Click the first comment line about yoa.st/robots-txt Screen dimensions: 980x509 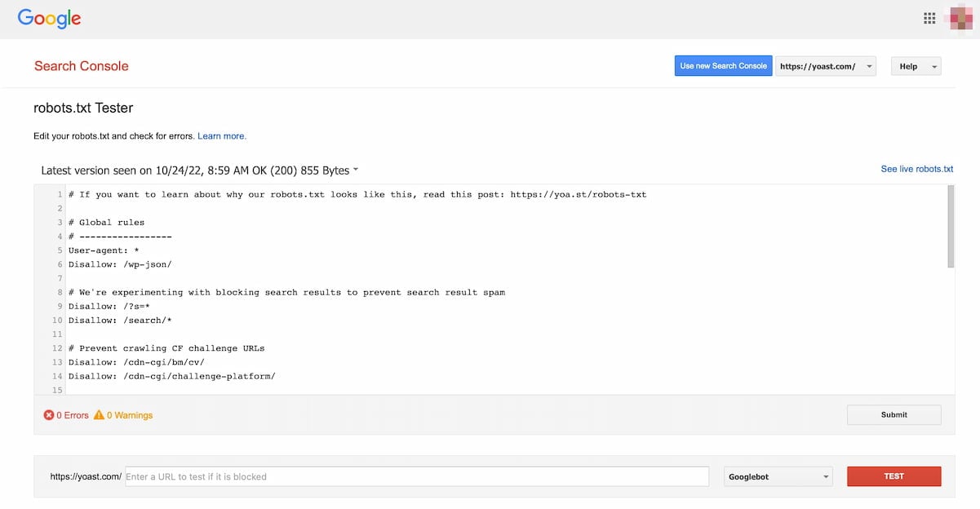tap(357, 194)
